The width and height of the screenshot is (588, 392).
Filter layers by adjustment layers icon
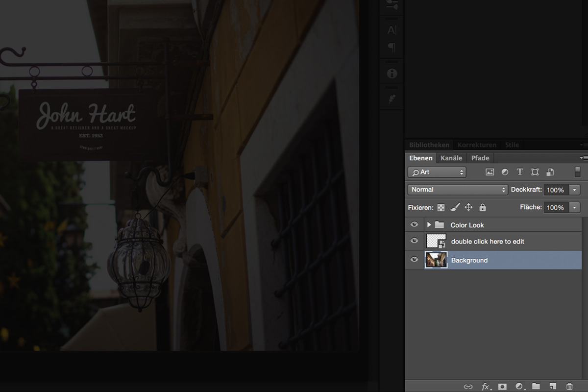[505, 172]
